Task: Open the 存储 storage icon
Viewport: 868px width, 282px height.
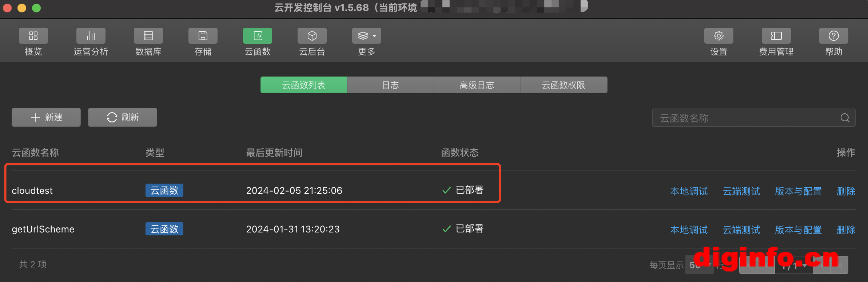Action: [203, 36]
